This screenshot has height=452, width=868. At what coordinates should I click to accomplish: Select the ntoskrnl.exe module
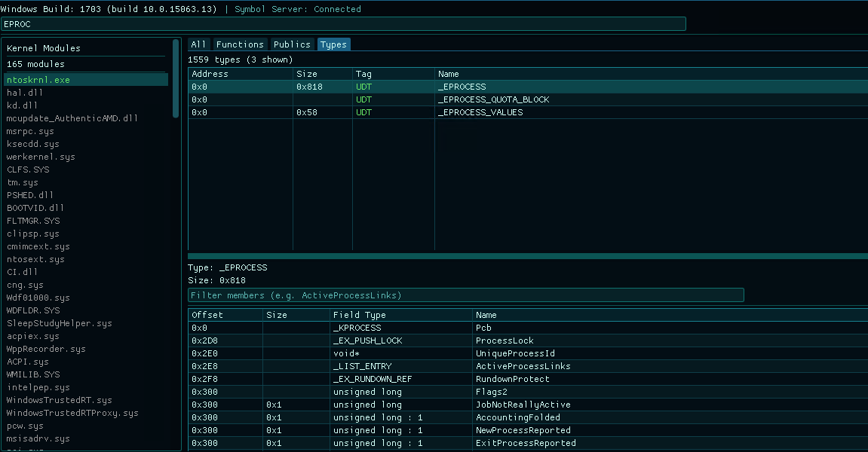coord(86,80)
